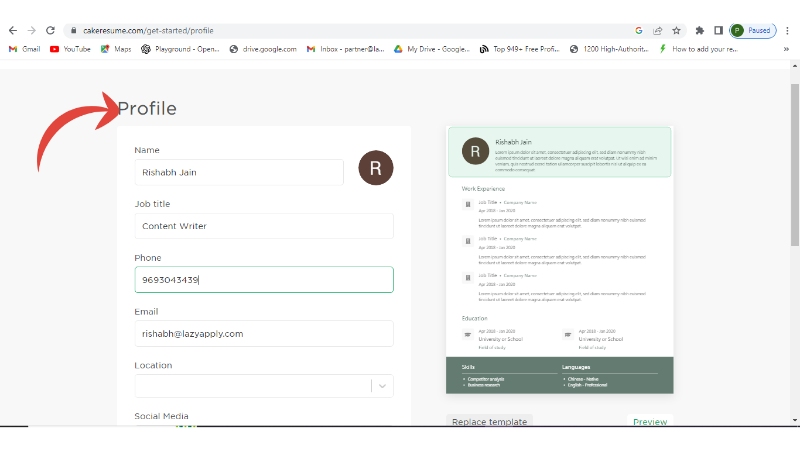Open the Maps bookmark
The image size is (800, 449).
coord(116,48)
